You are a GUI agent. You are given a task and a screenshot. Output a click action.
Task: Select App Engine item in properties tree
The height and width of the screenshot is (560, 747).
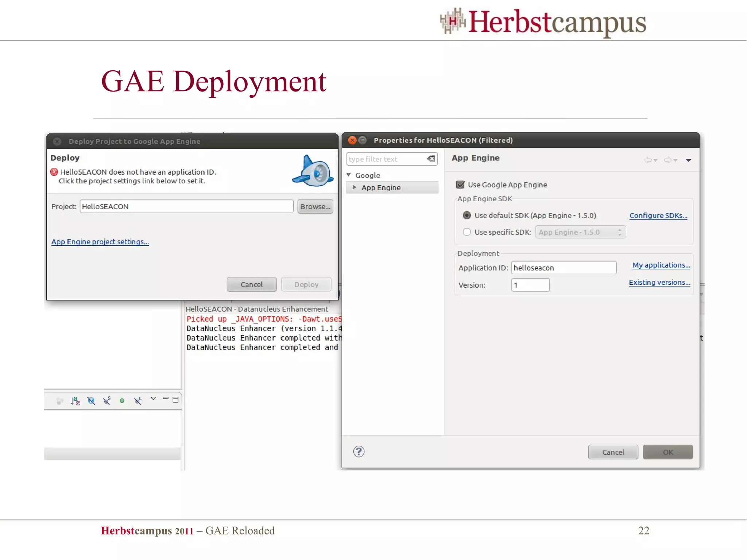(x=381, y=187)
